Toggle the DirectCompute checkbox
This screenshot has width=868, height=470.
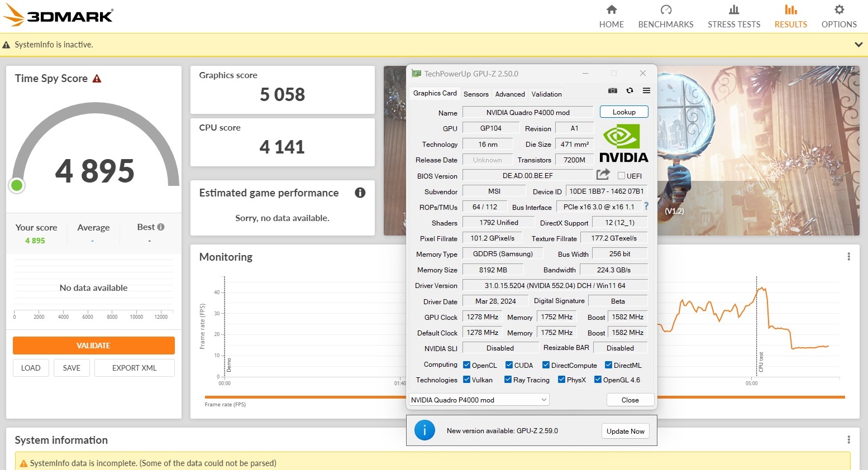coord(546,365)
